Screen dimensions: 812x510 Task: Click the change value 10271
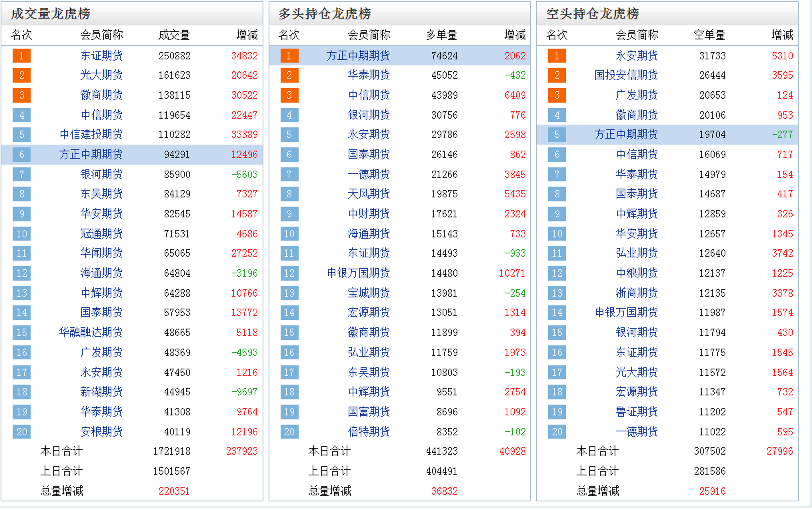[513, 273]
